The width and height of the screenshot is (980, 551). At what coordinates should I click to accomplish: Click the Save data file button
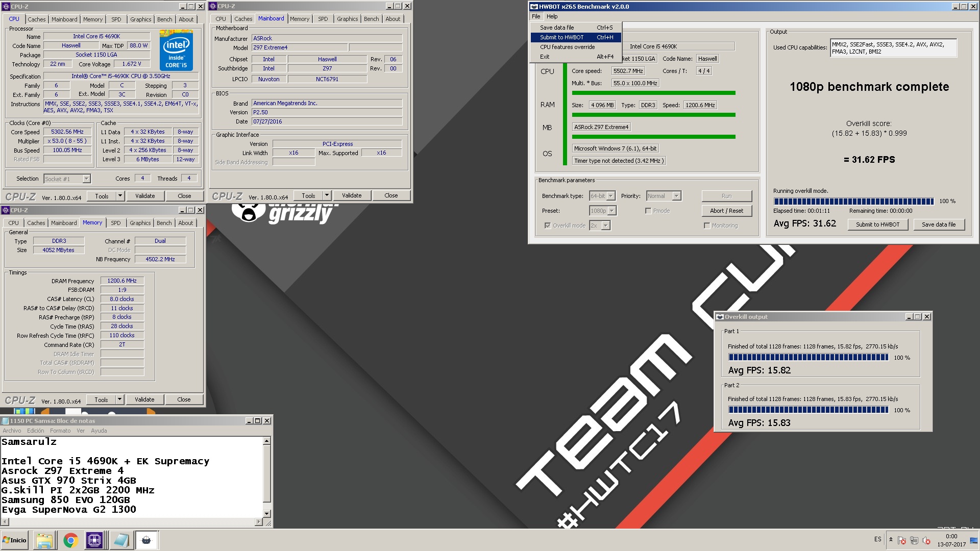[939, 224]
